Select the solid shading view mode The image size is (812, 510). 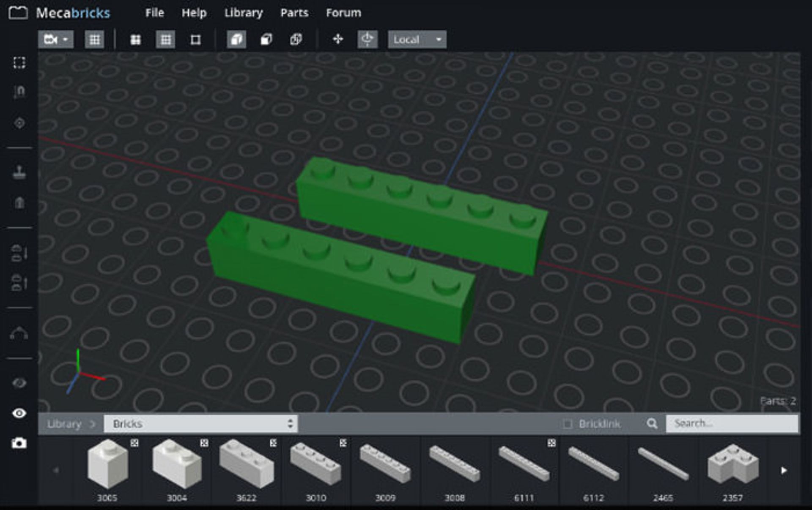[236, 38]
